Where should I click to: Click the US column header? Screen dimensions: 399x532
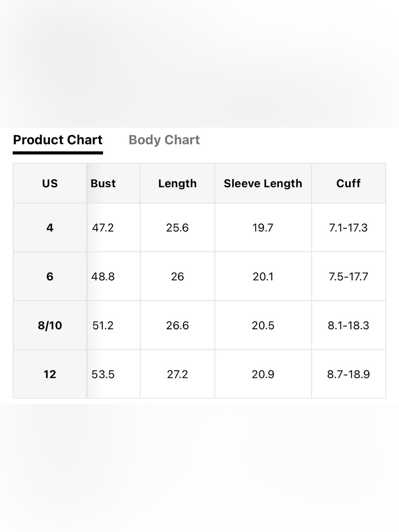(x=50, y=183)
